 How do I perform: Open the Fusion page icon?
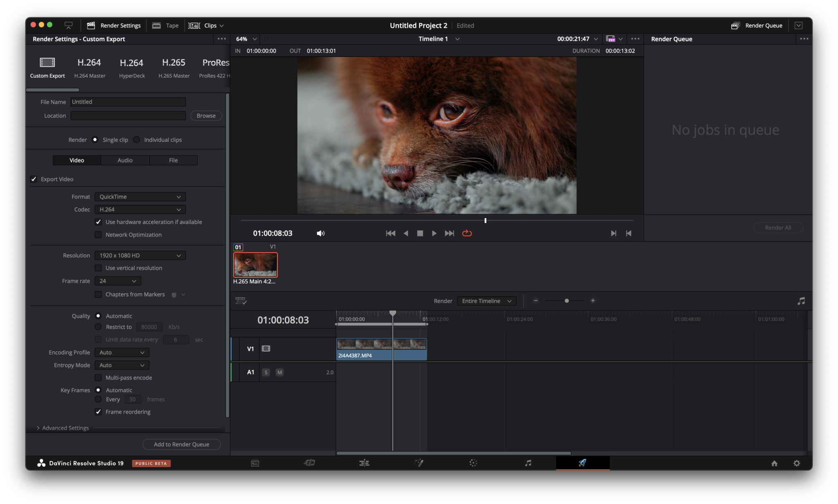tap(419, 463)
